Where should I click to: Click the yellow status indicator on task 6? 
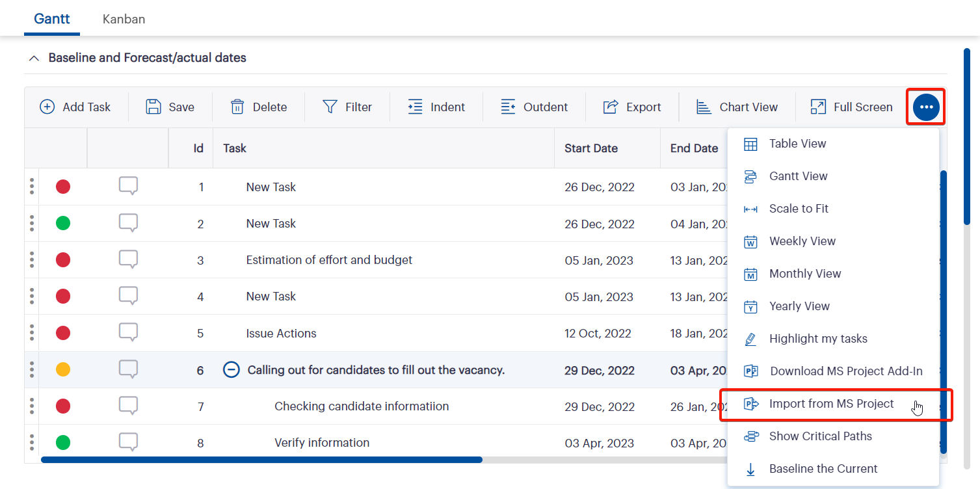pos(63,370)
